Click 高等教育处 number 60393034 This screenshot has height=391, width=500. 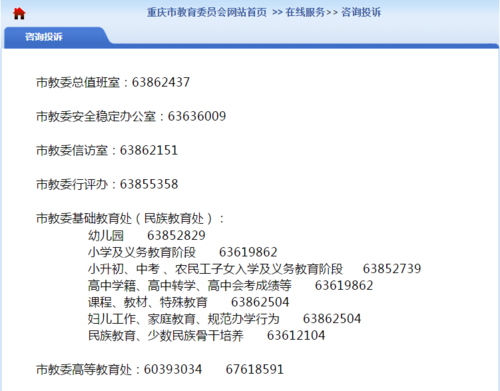(173, 370)
